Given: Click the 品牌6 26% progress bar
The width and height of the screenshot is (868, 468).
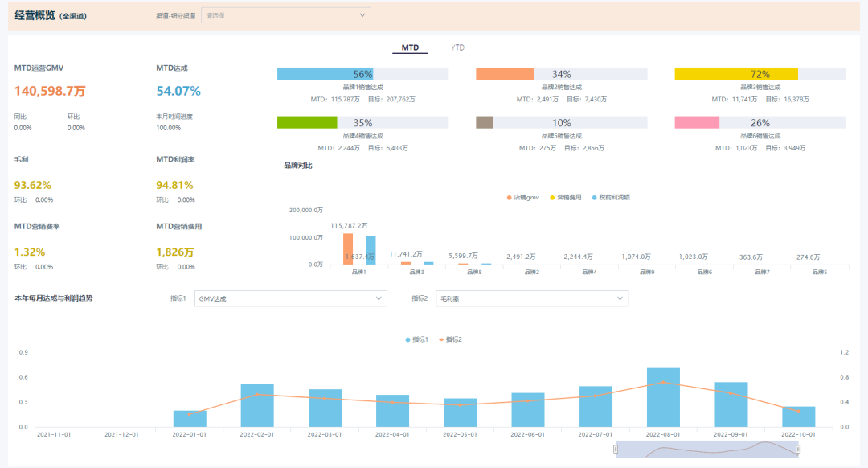Looking at the screenshot, I should click(x=760, y=122).
